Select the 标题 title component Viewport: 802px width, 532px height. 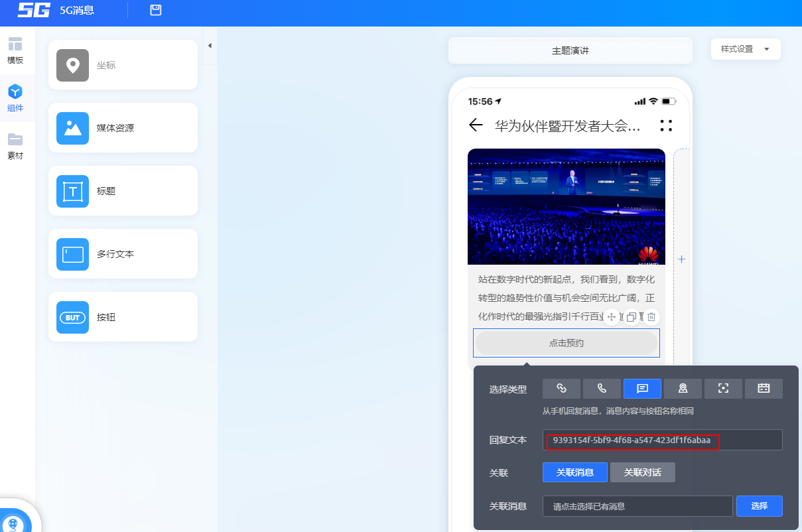tap(123, 191)
